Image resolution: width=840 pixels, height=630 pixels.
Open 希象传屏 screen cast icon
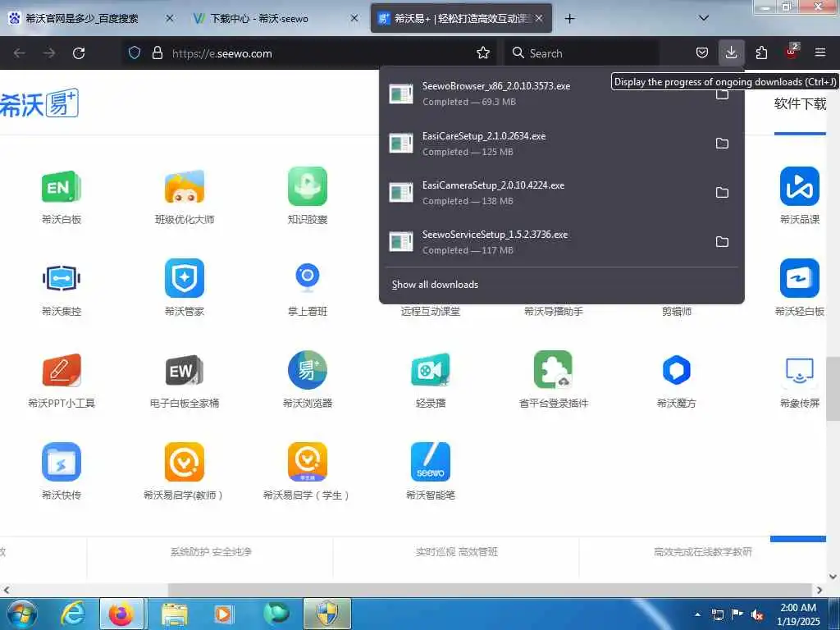[x=799, y=371]
